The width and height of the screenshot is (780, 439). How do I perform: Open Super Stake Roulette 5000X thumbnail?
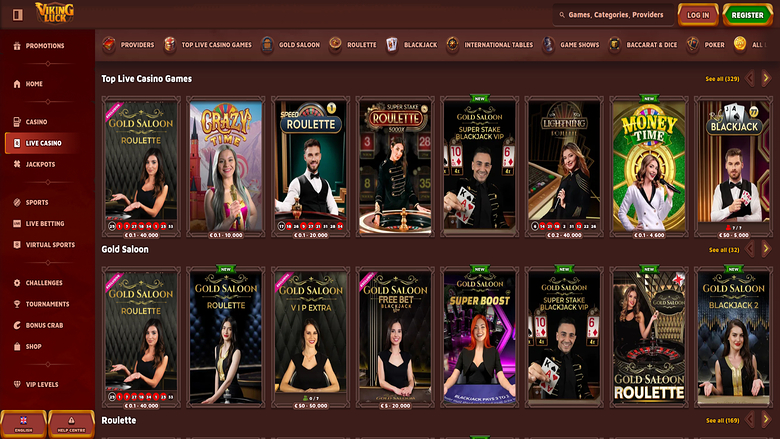[395, 167]
